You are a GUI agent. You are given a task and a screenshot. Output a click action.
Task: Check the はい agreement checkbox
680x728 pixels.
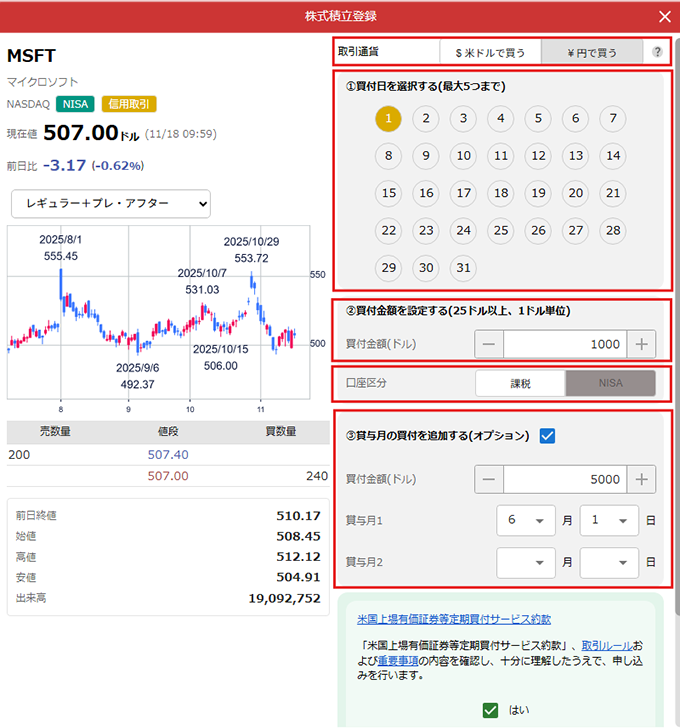pyautogui.click(x=490, y=710)
